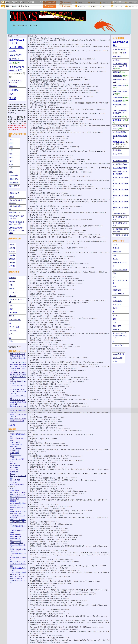
Task: Open 荒らし報告 link
Action: pos(117,150)
